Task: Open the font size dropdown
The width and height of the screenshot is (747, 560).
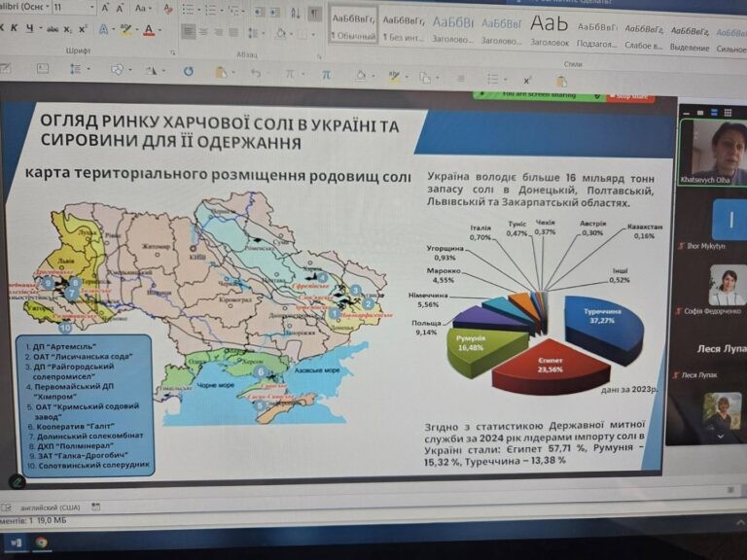Action: coord(92,8)
